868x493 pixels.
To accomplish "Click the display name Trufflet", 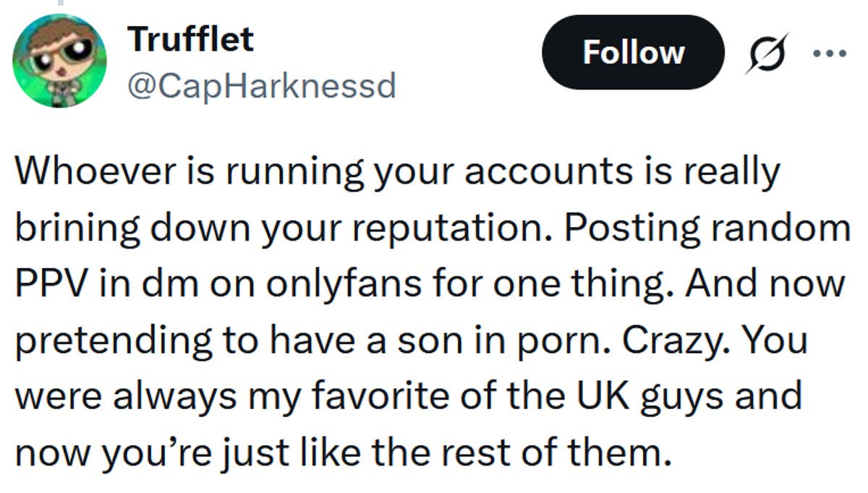I will point(190,40).
